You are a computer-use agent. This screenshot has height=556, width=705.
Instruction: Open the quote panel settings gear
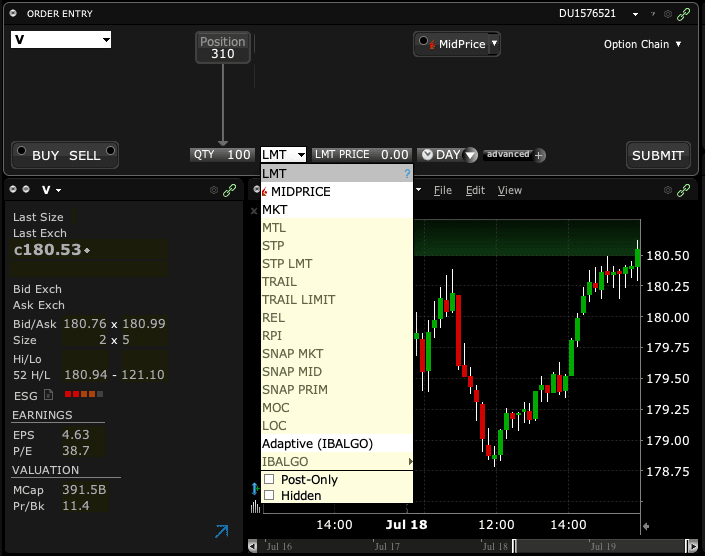coord(213,190)
